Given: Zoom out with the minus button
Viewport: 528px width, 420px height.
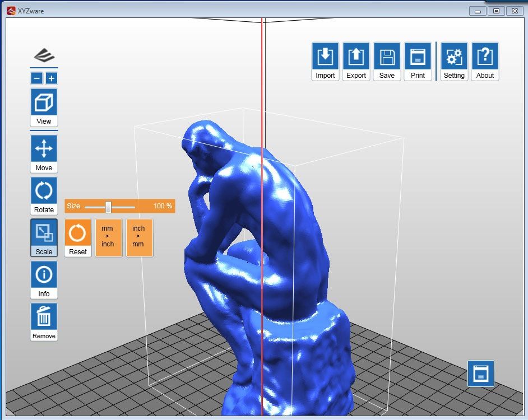Looking at the screenshot, I should [37, 78].
